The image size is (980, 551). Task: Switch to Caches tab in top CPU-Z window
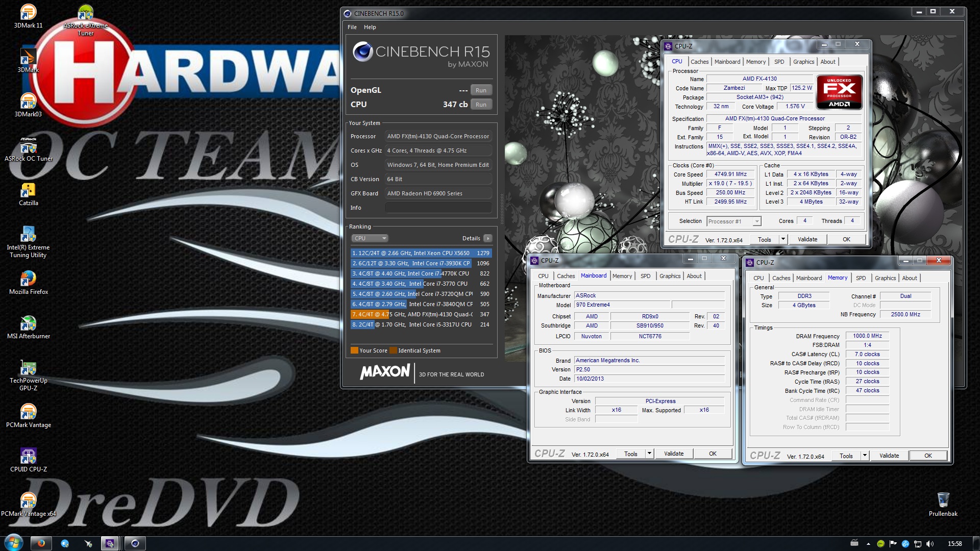pyautogui.click(x=699, y=62)
